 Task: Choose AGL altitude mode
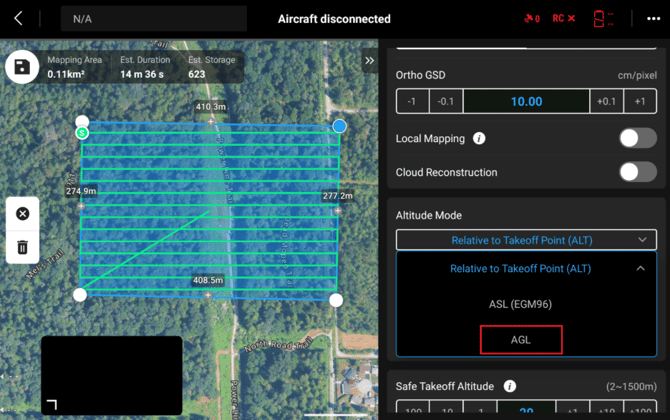point(521,340)
